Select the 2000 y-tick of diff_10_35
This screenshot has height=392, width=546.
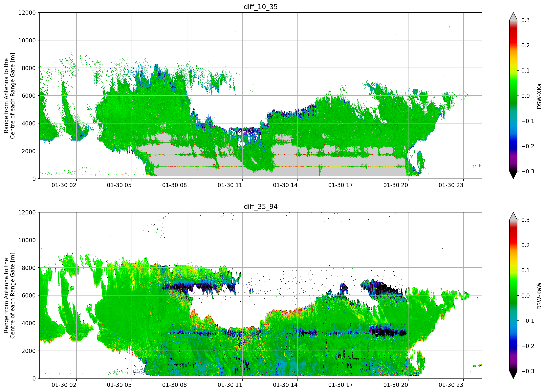29,151
